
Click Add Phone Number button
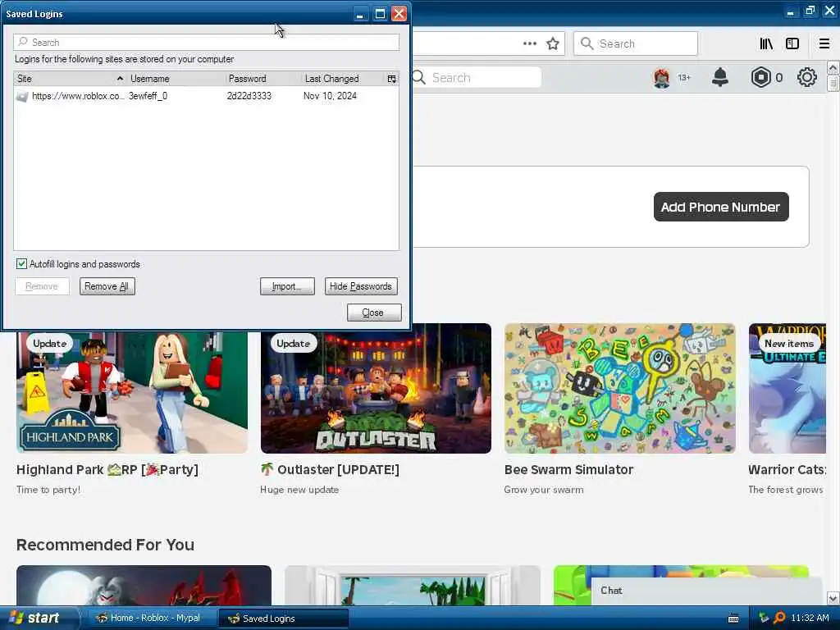(720, 207)
